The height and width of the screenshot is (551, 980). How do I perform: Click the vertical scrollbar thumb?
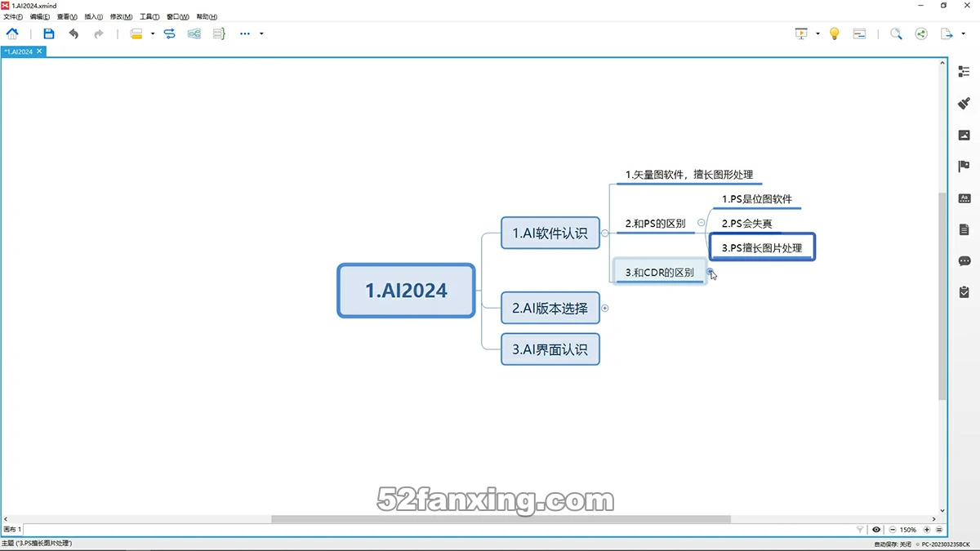(x=942, y=295)
